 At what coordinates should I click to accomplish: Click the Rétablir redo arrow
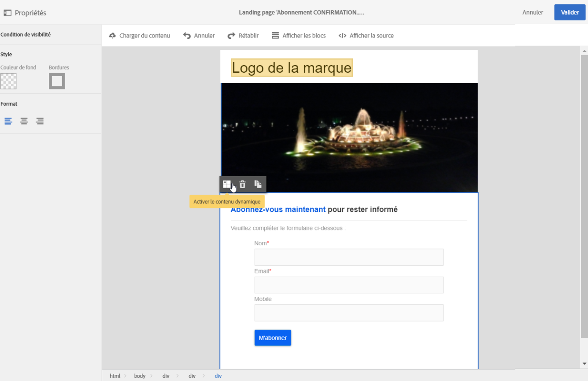(231, 36)
